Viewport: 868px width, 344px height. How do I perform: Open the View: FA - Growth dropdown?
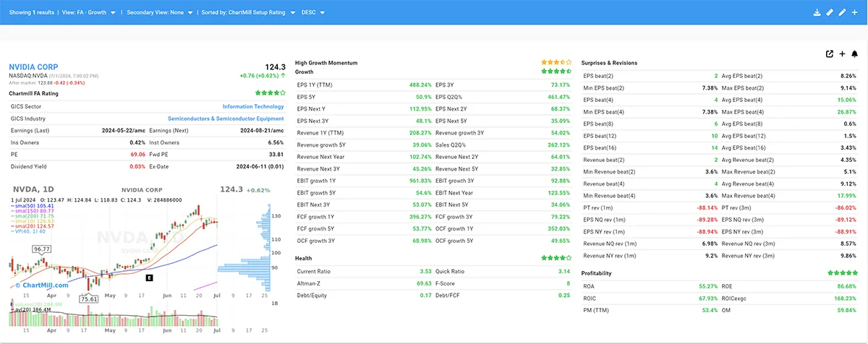[89, 12]
